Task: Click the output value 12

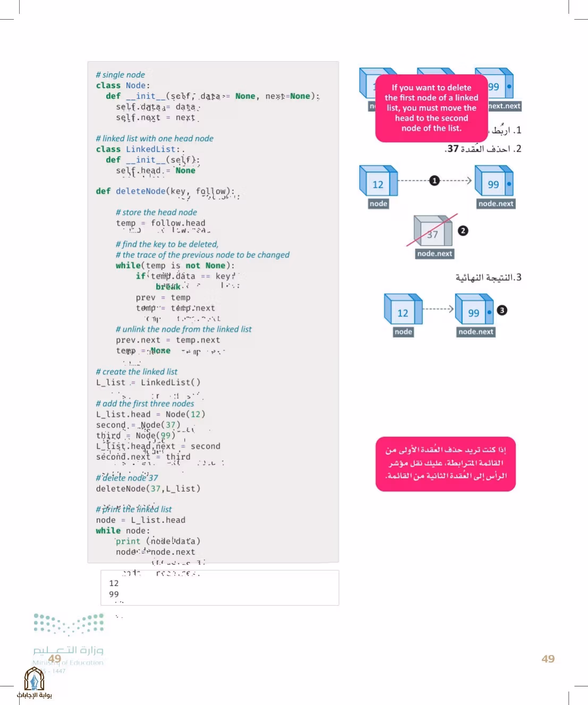Action: (x=114, y=583)
